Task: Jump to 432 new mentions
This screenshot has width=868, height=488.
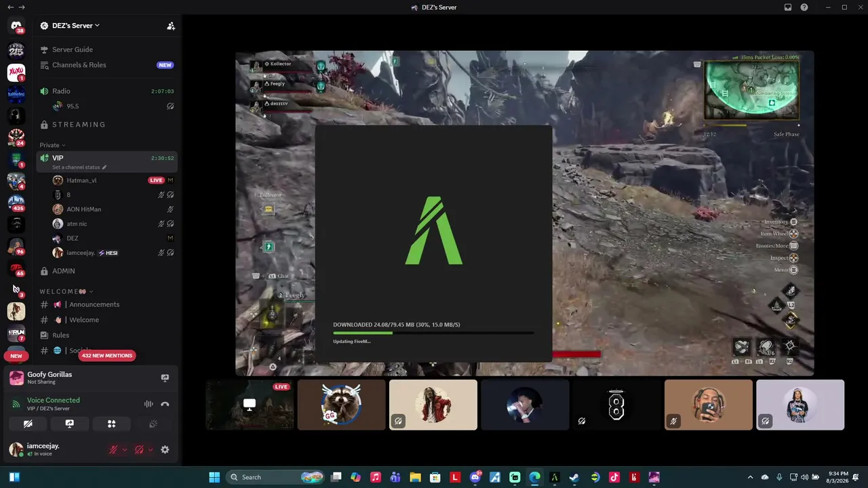Action: pos(107,355)
